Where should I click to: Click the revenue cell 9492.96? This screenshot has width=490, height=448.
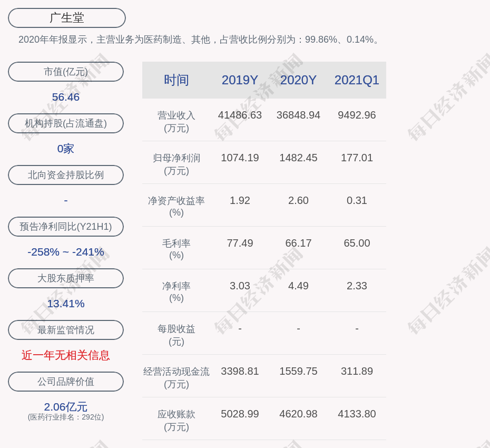(357, 115)
